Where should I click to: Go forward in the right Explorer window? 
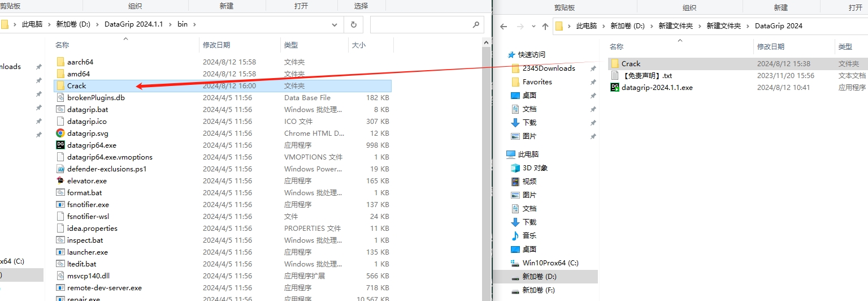pos(520,26)
